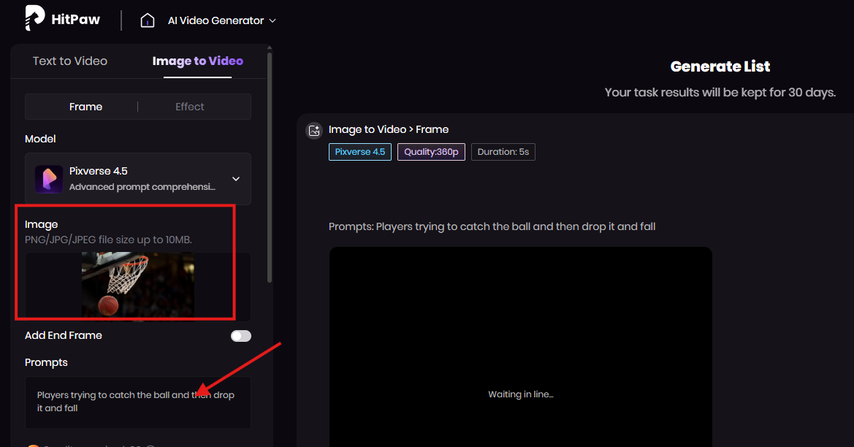Viewport: 854px width, 447px height.
Task: Click the Quality:360p tag badge
Action: (x=430, y=152)
